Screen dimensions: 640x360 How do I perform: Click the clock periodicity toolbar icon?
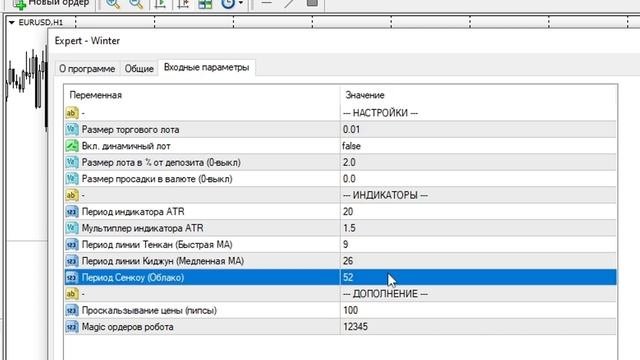pyautogui.click(x=228, y=4)
